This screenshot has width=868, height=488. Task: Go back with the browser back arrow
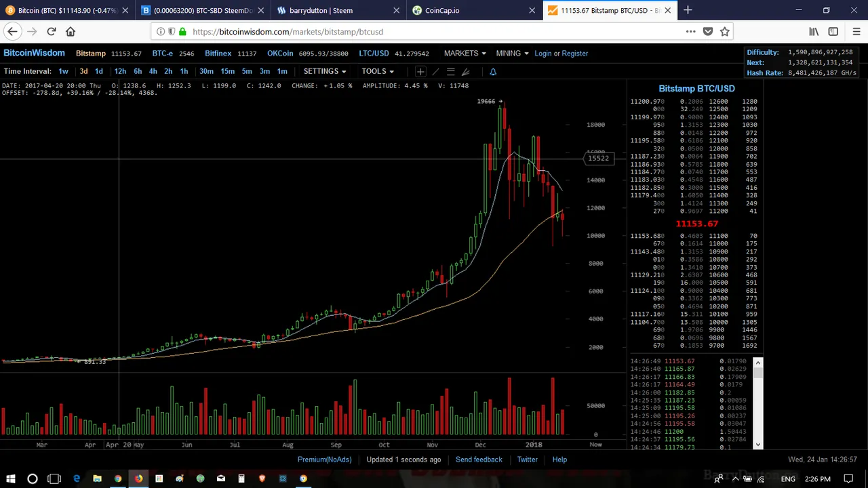click(x=12, y=32)
